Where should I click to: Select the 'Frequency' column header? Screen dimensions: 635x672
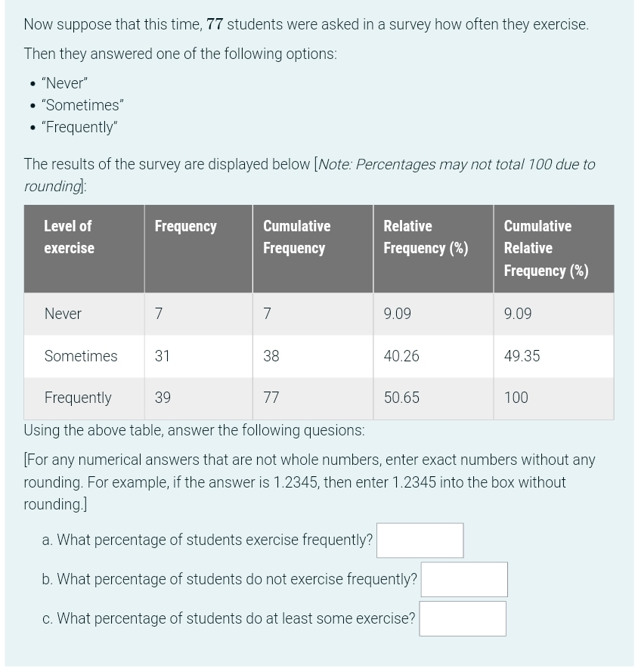pos(185,226)
